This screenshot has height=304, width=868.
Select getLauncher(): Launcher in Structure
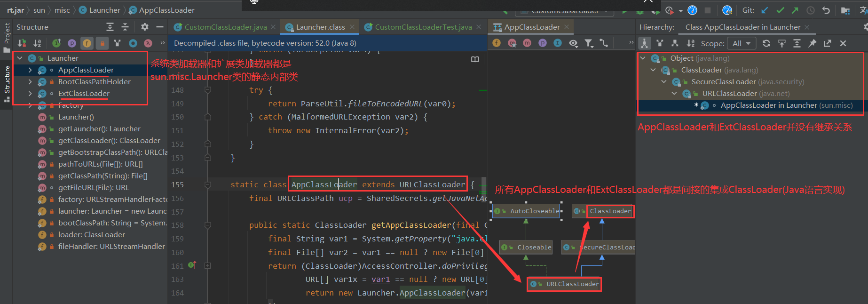coord(99,129)
